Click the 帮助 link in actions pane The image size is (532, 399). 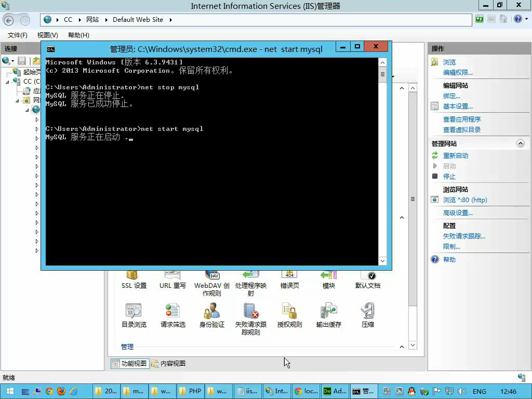(x=449, y=260)
